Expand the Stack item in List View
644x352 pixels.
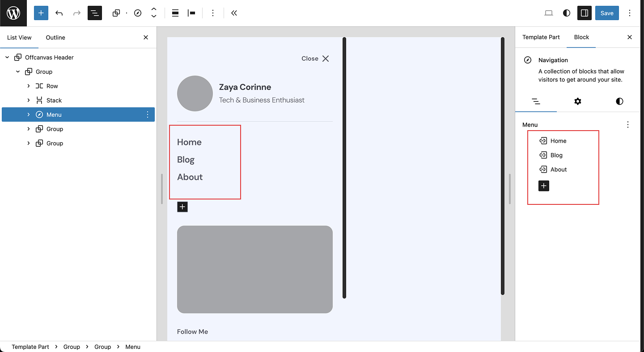click(29, 100)
